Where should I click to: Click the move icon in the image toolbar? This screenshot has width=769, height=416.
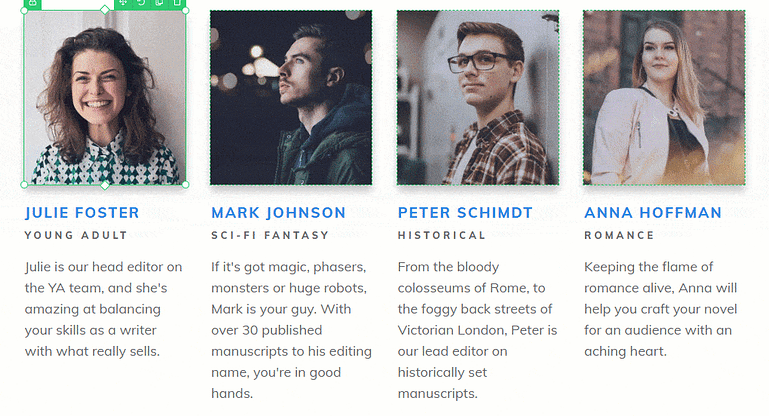(122, 3)
